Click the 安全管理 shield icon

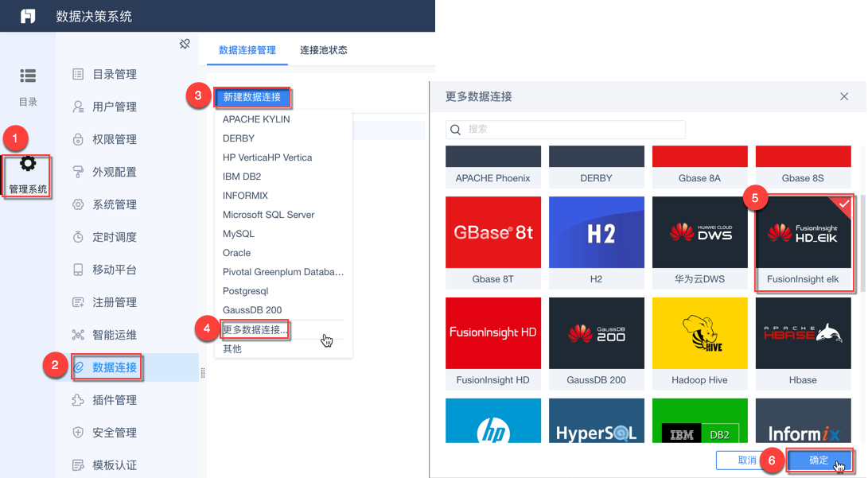tap(78, 433)
